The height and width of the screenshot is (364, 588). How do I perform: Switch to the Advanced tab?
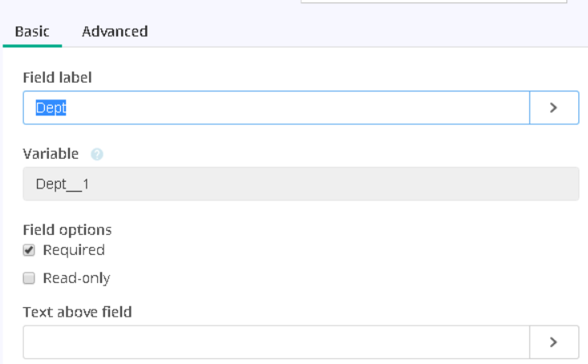point(115,31)
